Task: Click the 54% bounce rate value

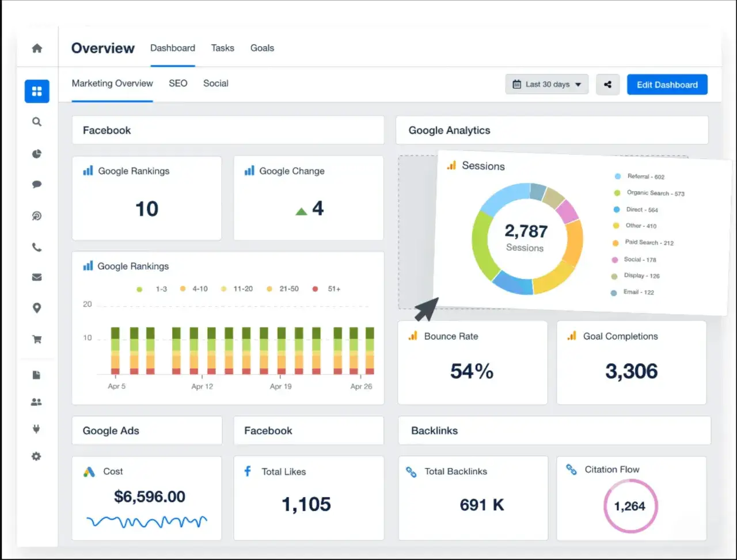Action: coord(472,371)
